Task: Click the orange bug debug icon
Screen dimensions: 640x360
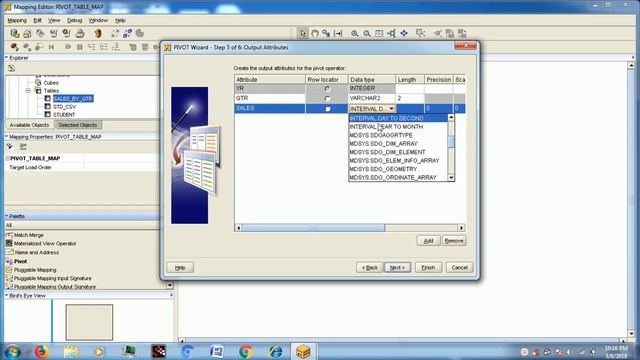Action: tap(98, 33)
